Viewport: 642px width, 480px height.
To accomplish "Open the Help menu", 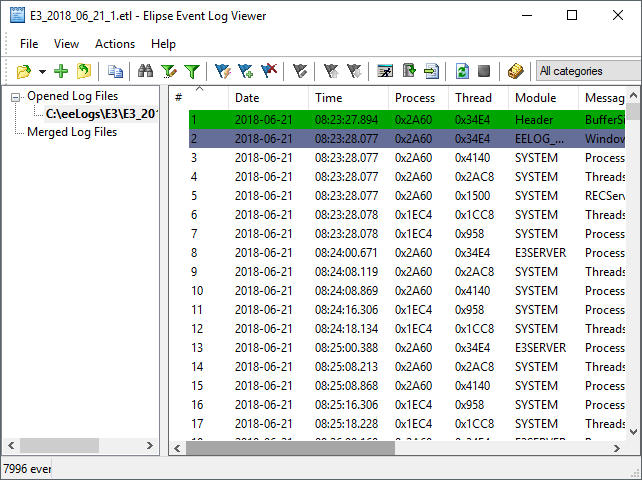I will click(x=163, y=44).
